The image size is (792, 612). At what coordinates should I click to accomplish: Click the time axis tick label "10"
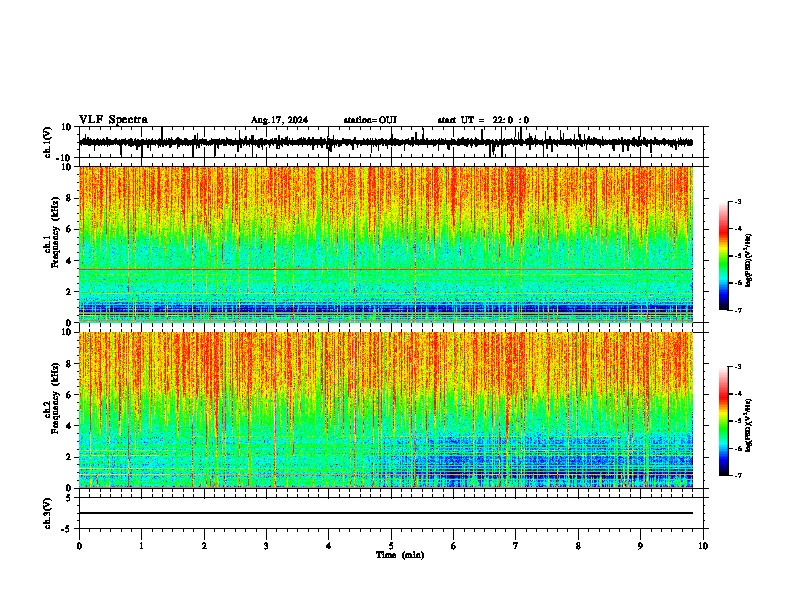703,546
